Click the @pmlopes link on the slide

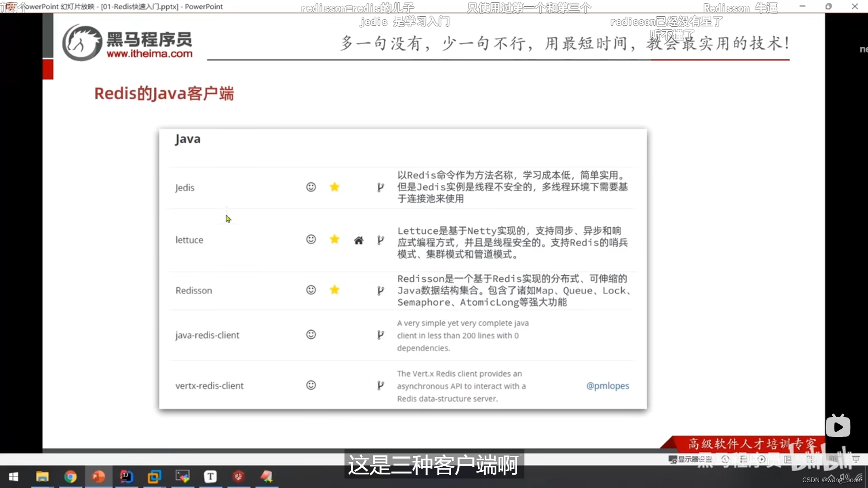(x=608, y=386)
